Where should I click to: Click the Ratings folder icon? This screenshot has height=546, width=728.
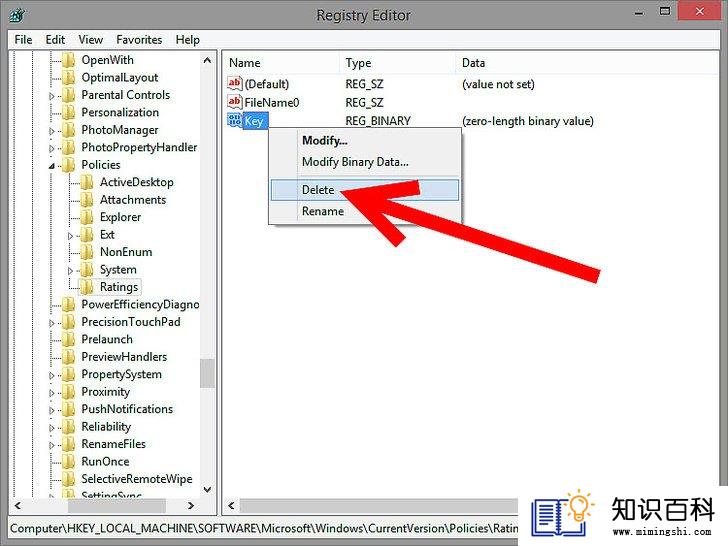87,287
